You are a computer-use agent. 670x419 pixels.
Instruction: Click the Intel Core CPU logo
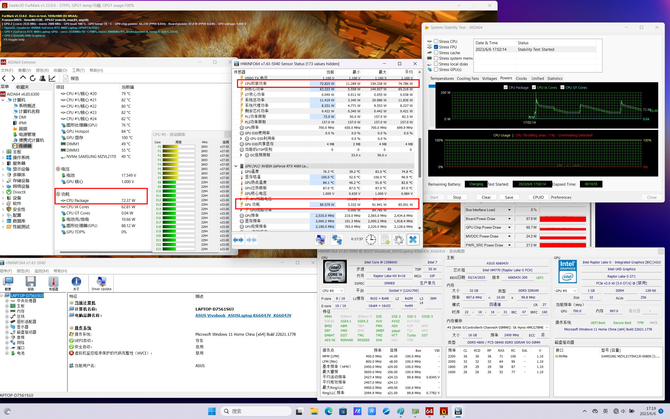click(x=335, y=271)
